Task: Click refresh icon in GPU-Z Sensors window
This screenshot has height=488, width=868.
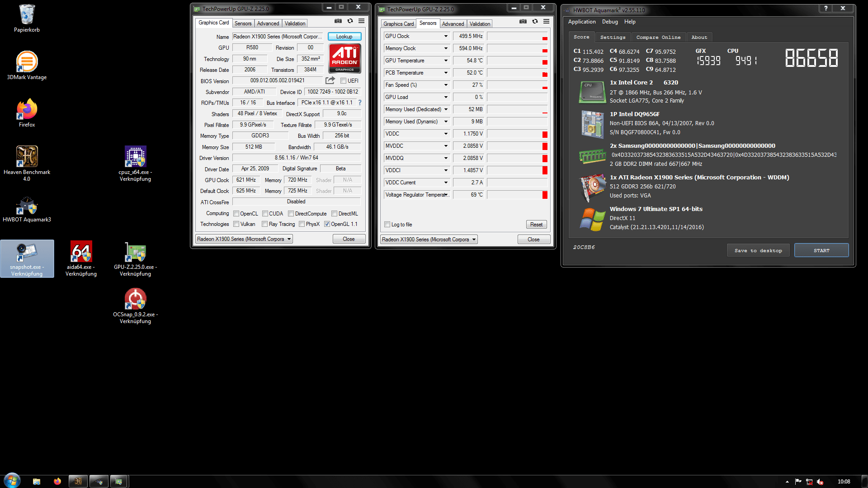Action: [x=535, y=21]
